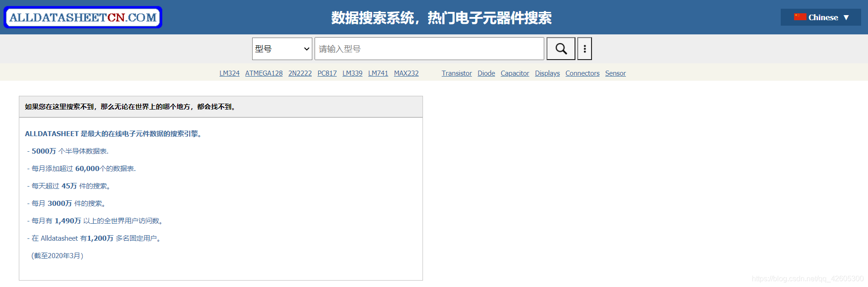Open the ATMEGA128 quick link

(x=264, y=73)
